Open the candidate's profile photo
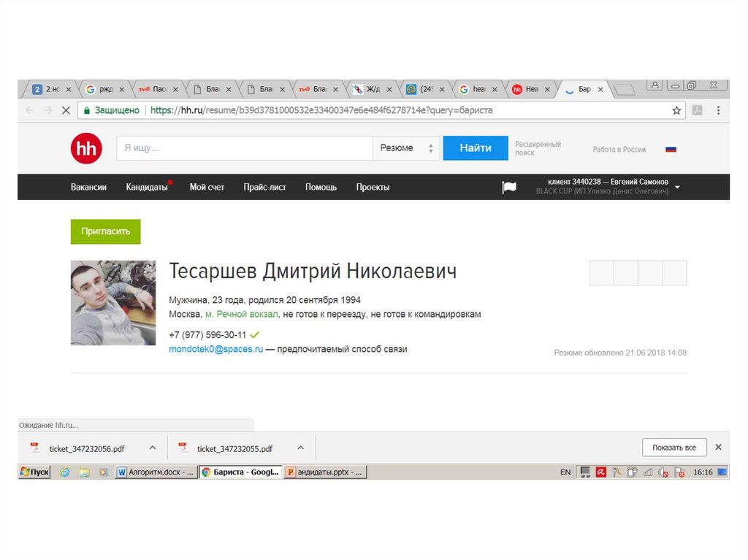 (113, 303)
